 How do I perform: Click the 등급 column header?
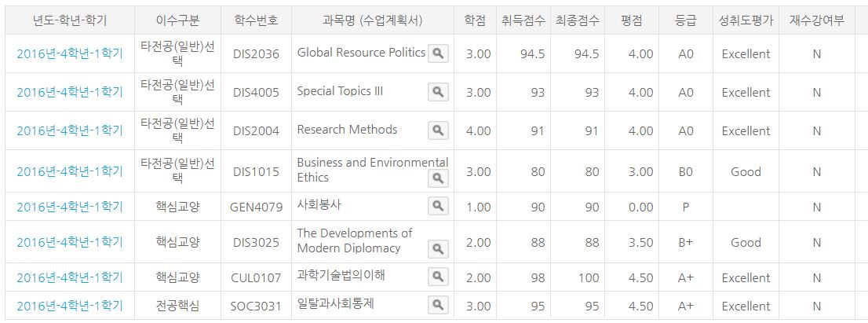(x=686, y=21)
